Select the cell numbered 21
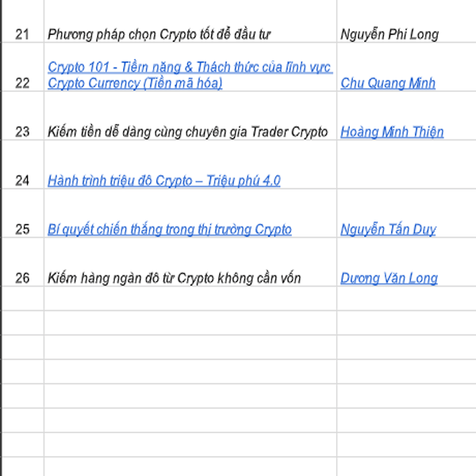Viewport: 476px width, 476px height. pyautogui.click(x=23, y=21)
